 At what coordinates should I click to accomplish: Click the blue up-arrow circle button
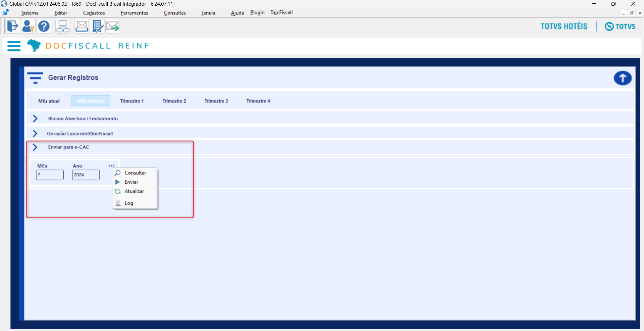pyautogui.click(x=623, y=78)
